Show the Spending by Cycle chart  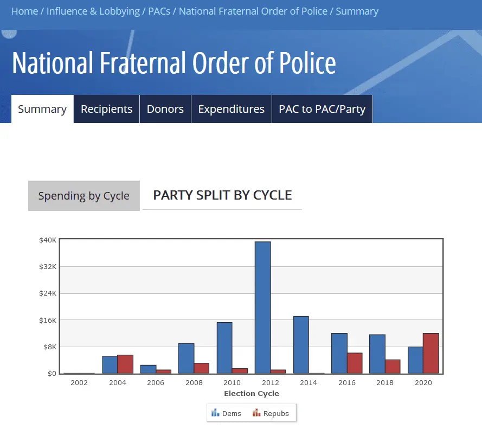[x=84, y=196]
